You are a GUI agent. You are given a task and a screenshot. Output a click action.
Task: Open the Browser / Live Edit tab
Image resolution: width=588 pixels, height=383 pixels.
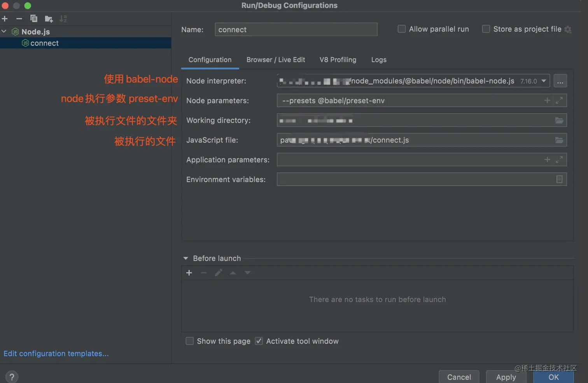(x=276, y=60)
